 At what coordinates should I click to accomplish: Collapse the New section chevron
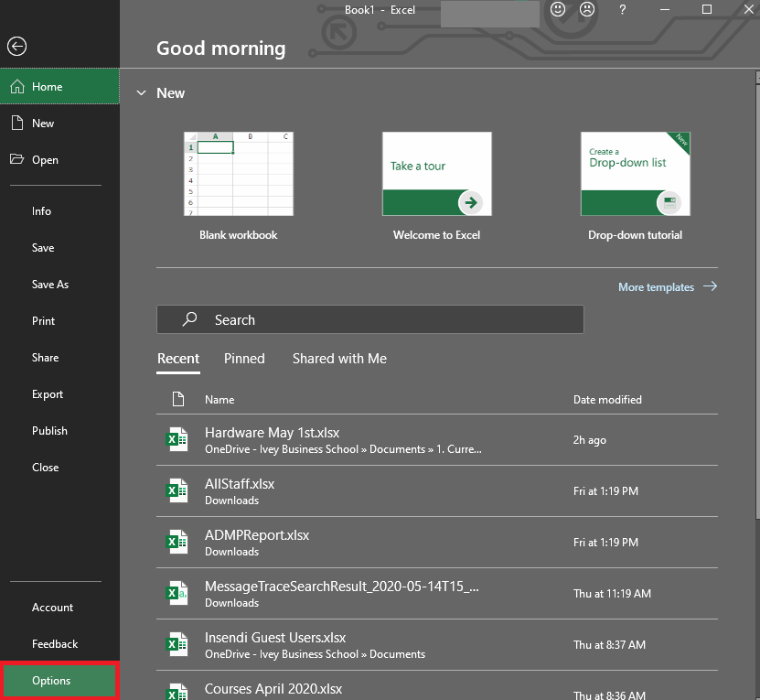point(141,93)
